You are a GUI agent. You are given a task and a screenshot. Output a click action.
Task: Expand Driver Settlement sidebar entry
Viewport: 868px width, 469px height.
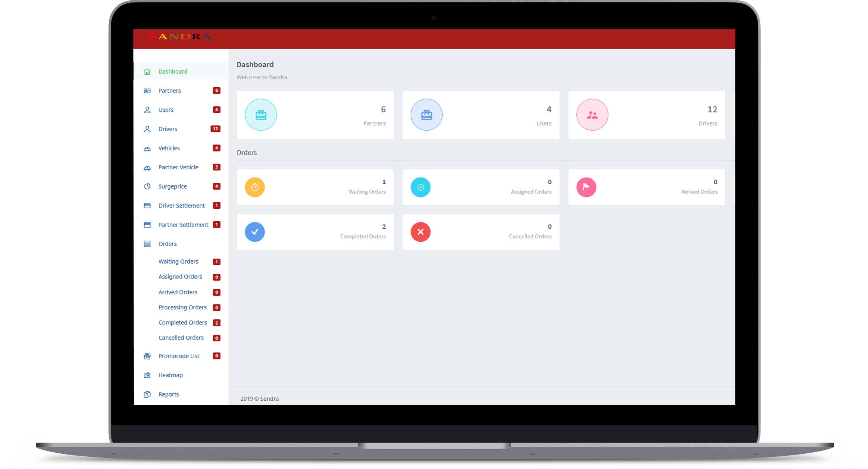click(x=181, y=205)
